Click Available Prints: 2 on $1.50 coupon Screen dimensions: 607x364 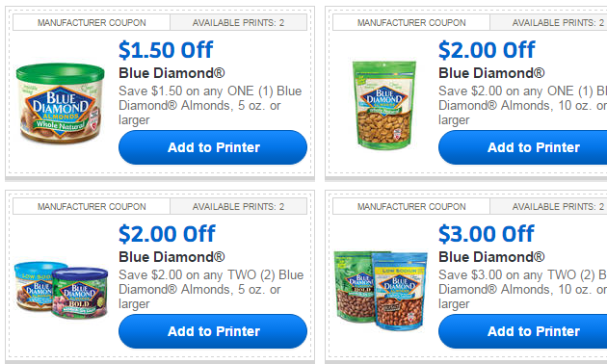tap(239, 23)
